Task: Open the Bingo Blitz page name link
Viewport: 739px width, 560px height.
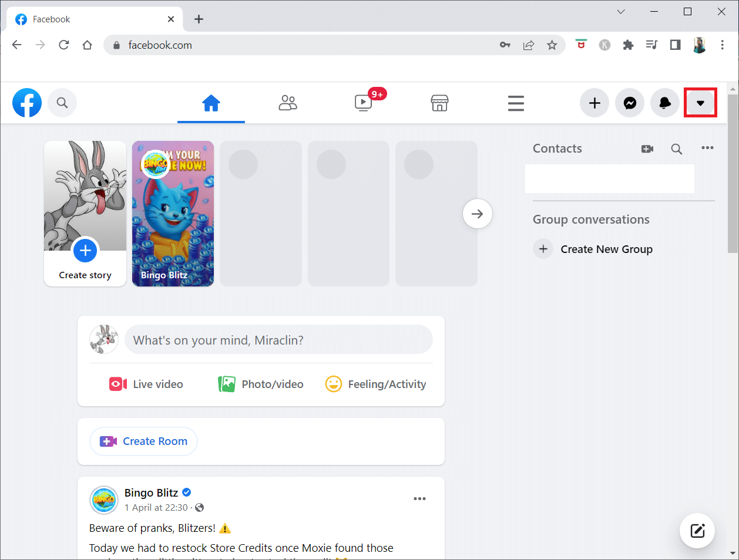Action: click(x=151, y=492)
